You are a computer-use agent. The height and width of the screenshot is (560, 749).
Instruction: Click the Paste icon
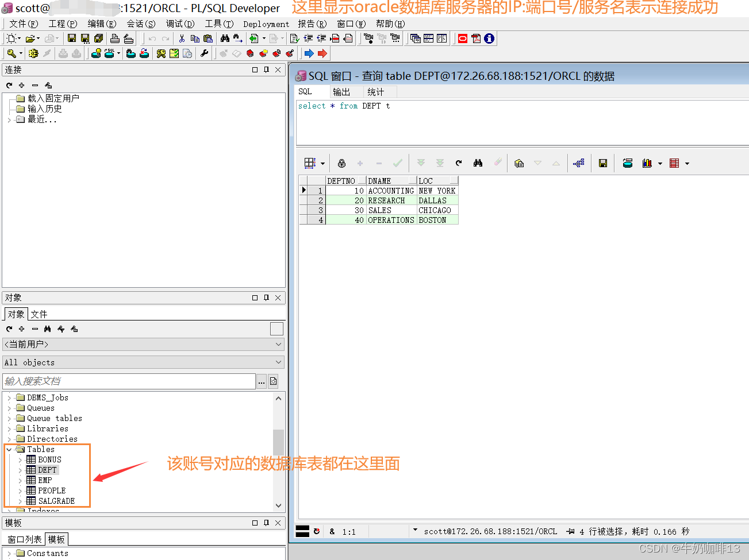208,38
